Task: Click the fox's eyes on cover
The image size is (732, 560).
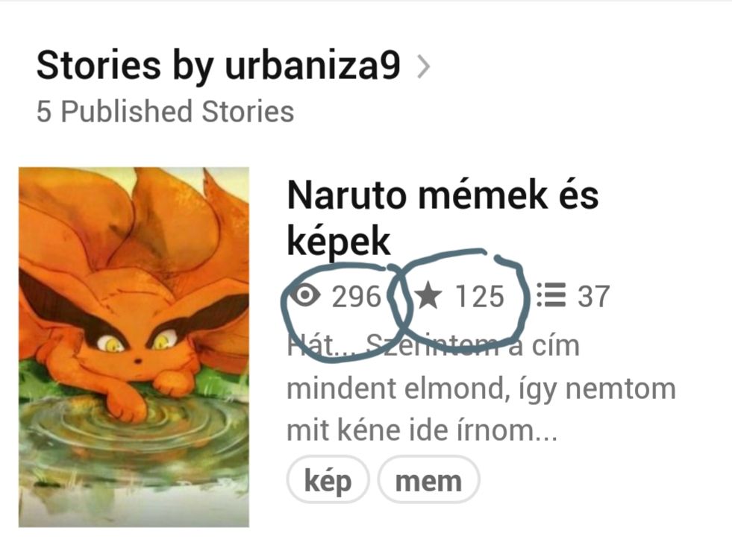Action: point(137,342)
